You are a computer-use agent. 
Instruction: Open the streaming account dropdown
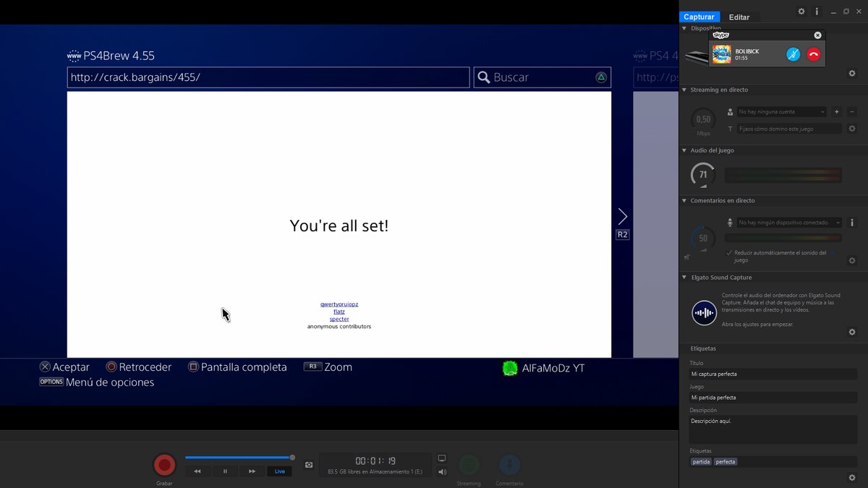[x=781, y=112]
